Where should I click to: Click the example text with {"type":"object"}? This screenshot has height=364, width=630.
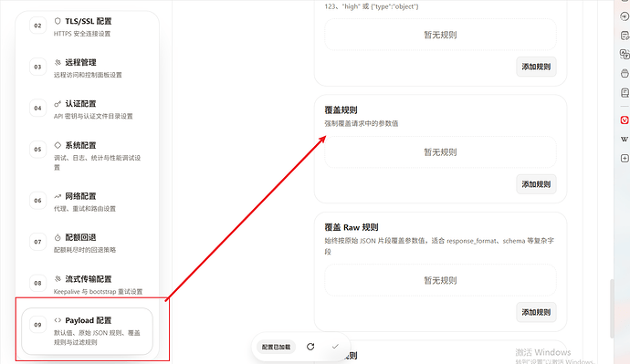tap(372, 6)
